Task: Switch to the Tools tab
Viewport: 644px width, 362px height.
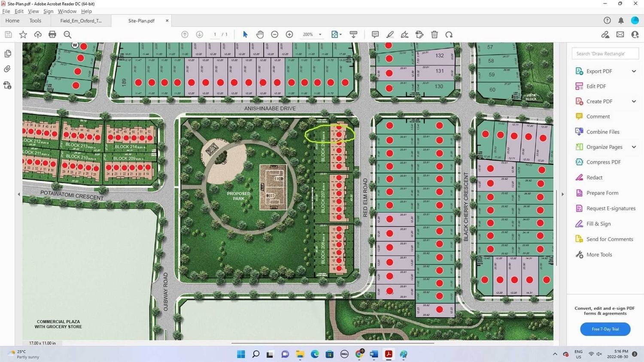Action: coord(35,21)
